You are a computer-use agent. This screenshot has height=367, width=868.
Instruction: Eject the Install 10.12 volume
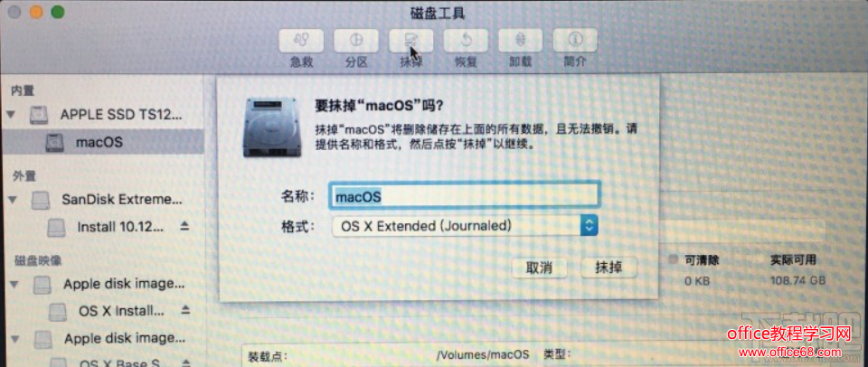184,226
